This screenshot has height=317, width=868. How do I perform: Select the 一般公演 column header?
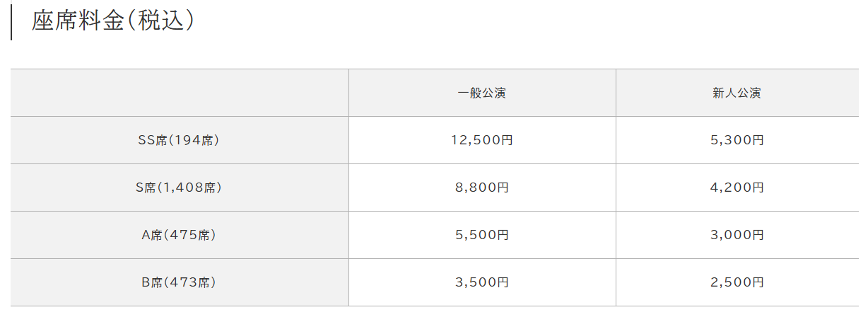482,93
